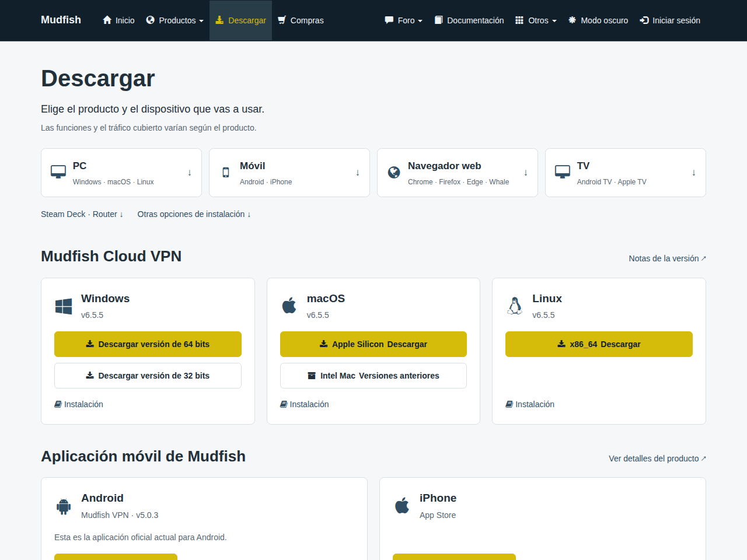
Task: Click x86_64 Descargar for Linux
Action: pyautogui.click(x=599, y=344)
